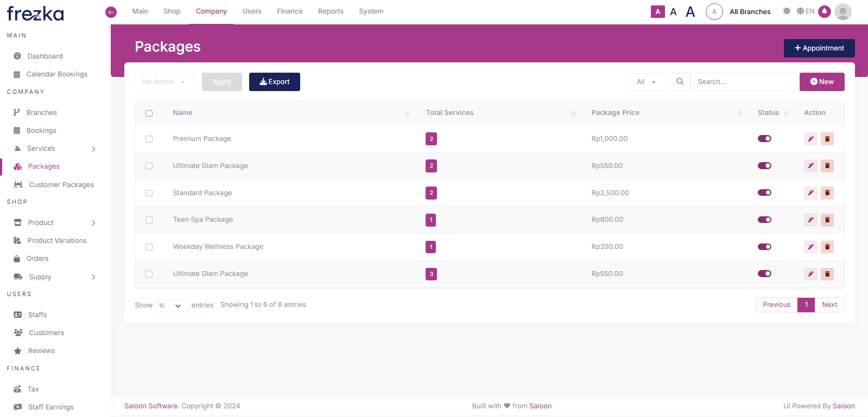Click the Apply button

click(x=222, y=82)
